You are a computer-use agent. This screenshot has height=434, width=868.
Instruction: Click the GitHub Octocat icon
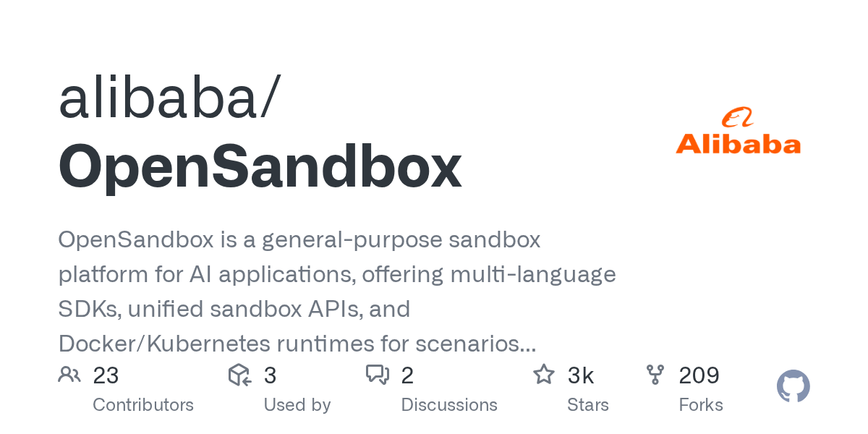[793, 386]
